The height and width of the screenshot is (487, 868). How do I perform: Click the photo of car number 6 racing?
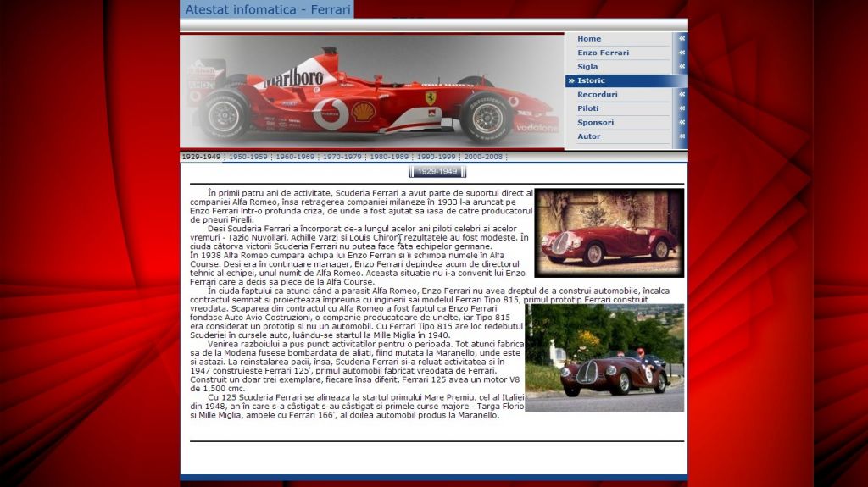click(604, 358)
